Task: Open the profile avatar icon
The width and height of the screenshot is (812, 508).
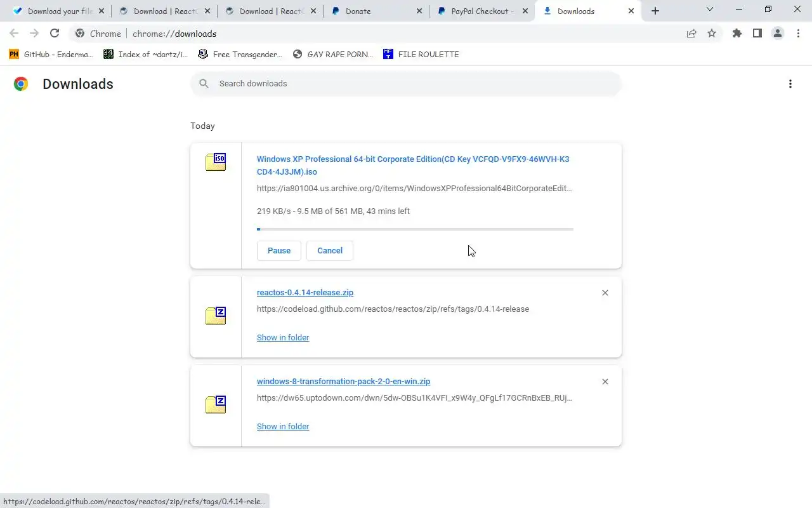Action: [778, 34]
